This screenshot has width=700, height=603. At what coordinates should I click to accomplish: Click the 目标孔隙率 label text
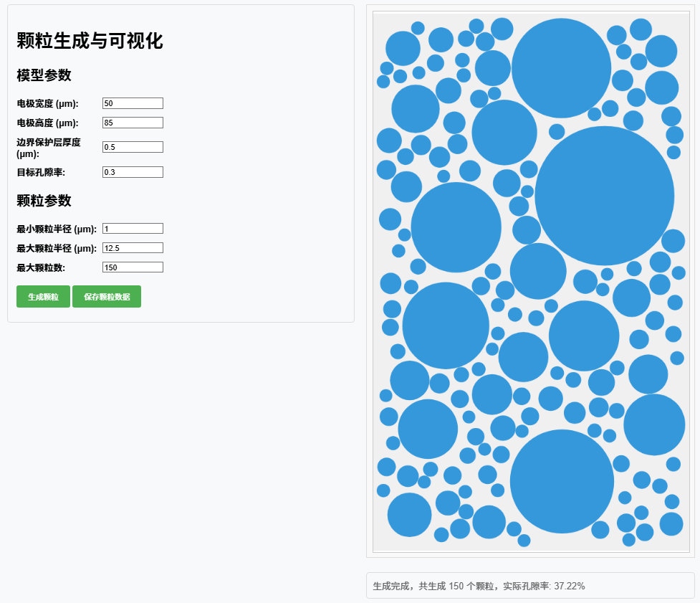click(x=41, y=172)
